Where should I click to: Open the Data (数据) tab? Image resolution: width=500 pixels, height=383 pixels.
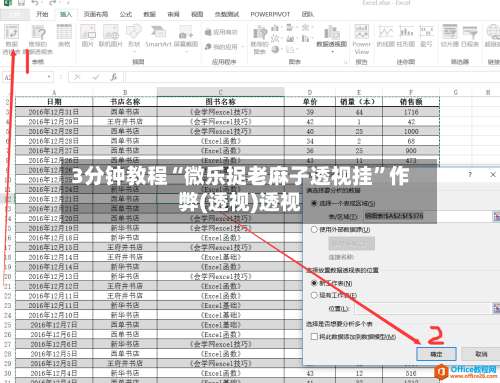(x=150, y=14)
